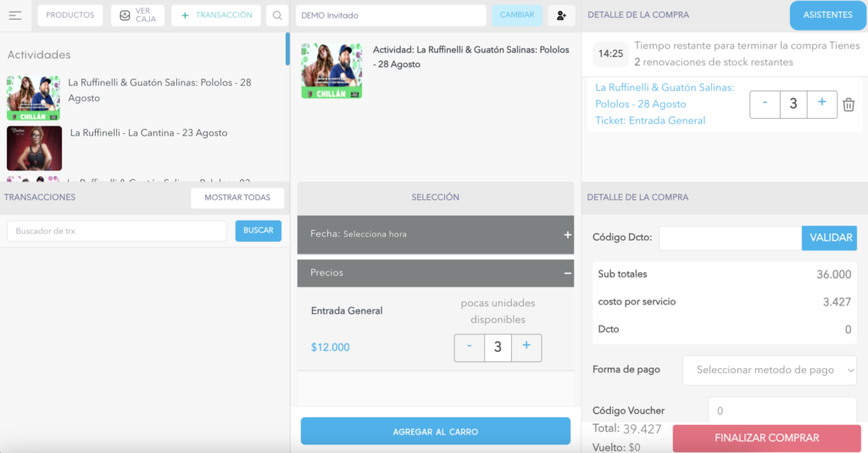Screen dimensions: 868x453
Task: Open the hamburger menu icon
Action: coord(15,15)
